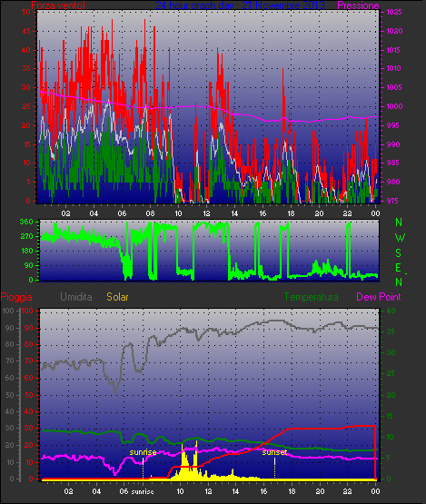This screenshot has height=504, width=426.
Task: Click the green "E" compass letter
Action: [x=399, y=268]
